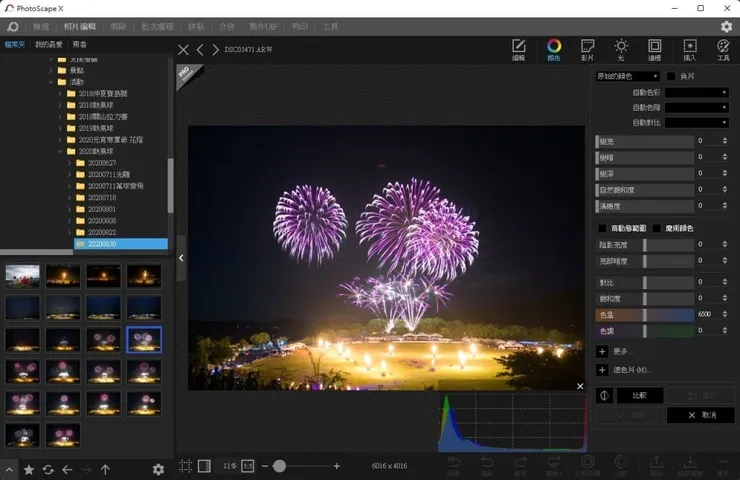Open the 相片編輯 top menu tab
The image size is (740, 480).
point(79,27)
